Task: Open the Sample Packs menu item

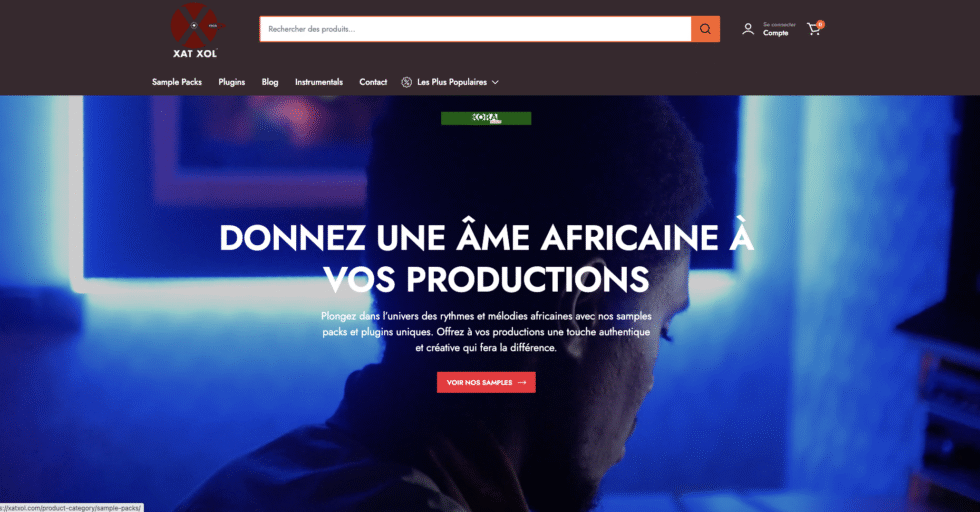Action: pyautogui.click(x=177, y=82)
